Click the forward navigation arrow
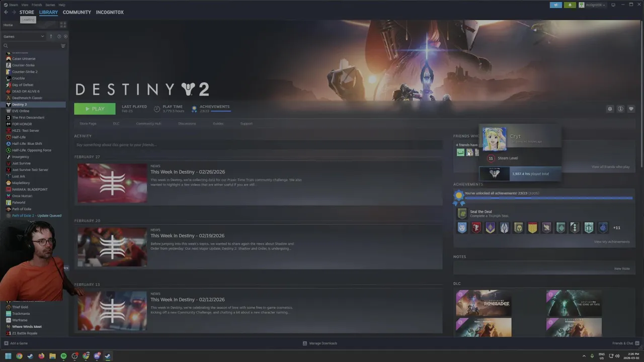644x362 pixels. click(14, 12)
